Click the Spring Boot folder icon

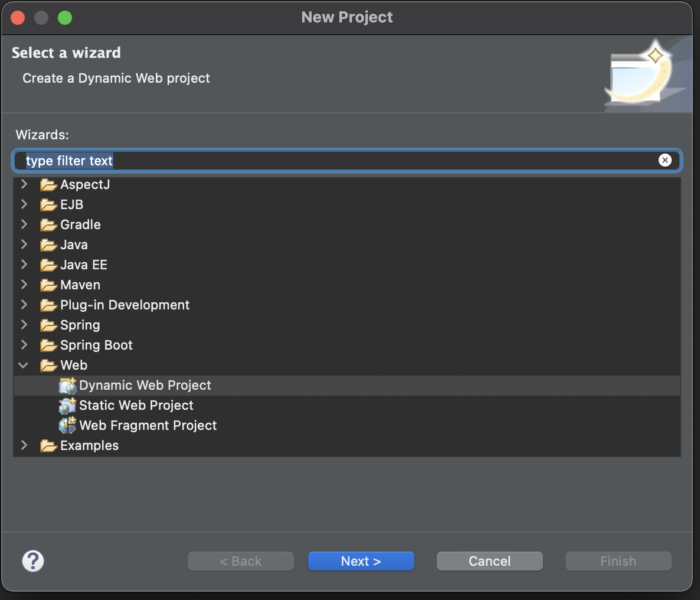[x=48, y=345]
